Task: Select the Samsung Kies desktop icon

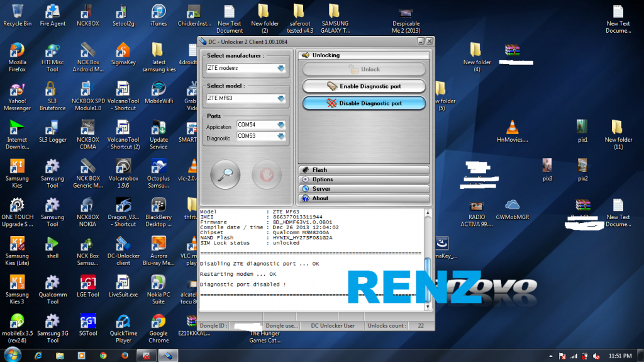Action: tap(17, 174)
